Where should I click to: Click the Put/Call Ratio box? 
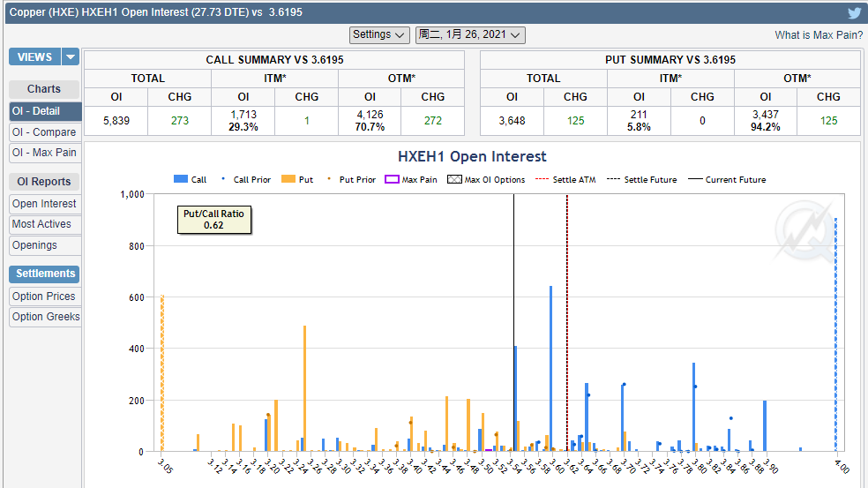[213, 219]
